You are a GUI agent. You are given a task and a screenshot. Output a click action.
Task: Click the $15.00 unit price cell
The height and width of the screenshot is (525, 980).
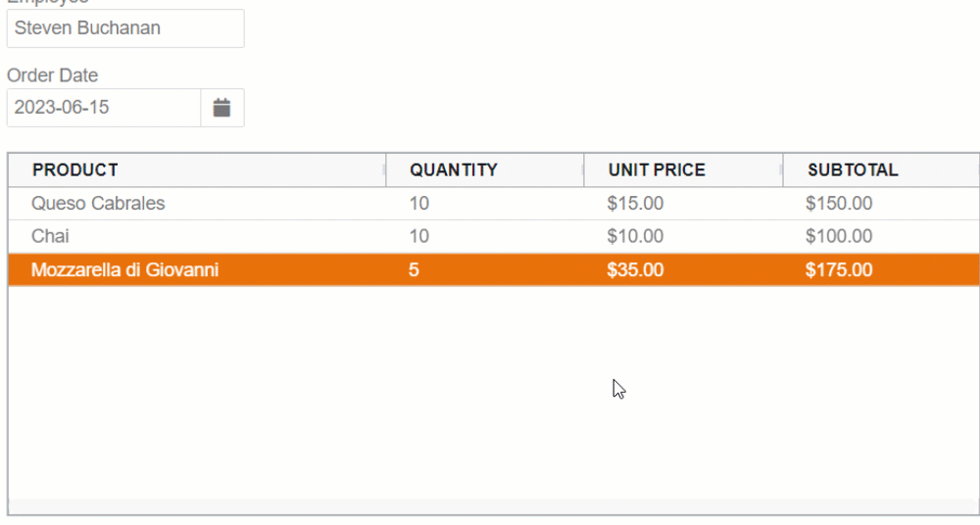pos(635,204)
